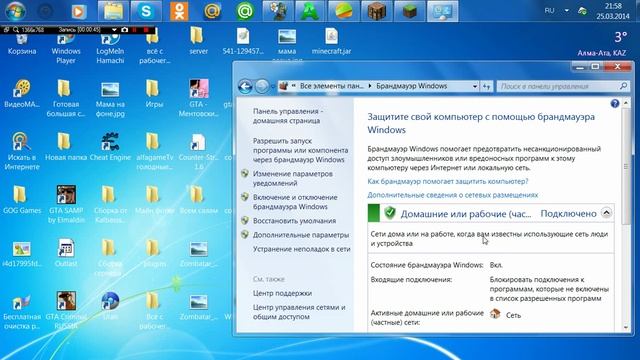Open Центр поддержки link
Image resolution: width=640 pixels, height=360 pixels.
[282, 293]
